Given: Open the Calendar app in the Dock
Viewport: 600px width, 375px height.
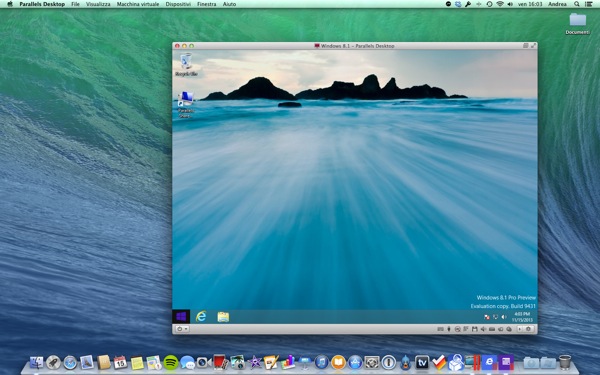Looking at the screenshot, I should pos(120,362).
